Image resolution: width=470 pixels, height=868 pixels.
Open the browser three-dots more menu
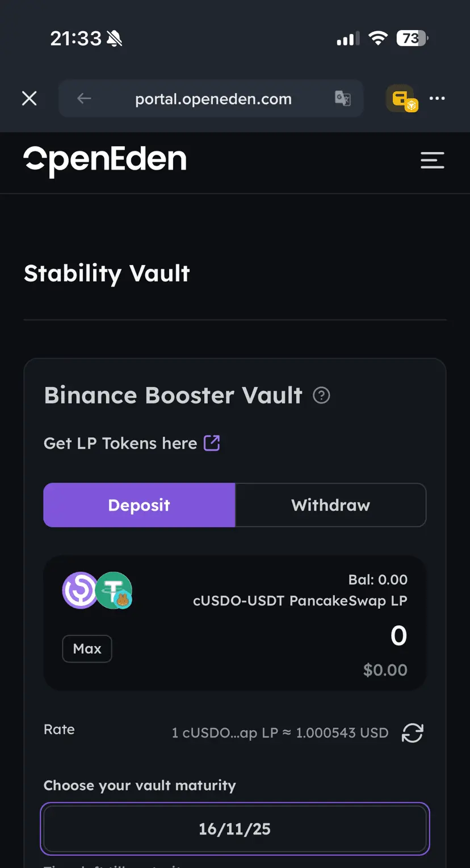coord(437,98)
